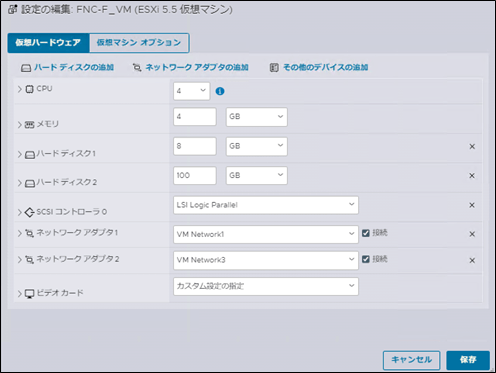The image size is (496, 373).
Task: Expand the ハードディスク2 row
Action: coord(20,183)
